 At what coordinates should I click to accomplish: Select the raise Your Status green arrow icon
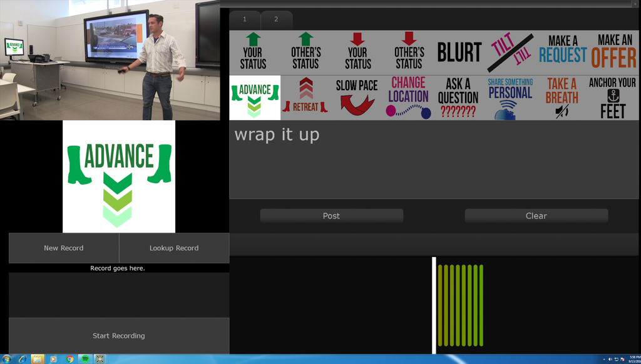(254, 52)
